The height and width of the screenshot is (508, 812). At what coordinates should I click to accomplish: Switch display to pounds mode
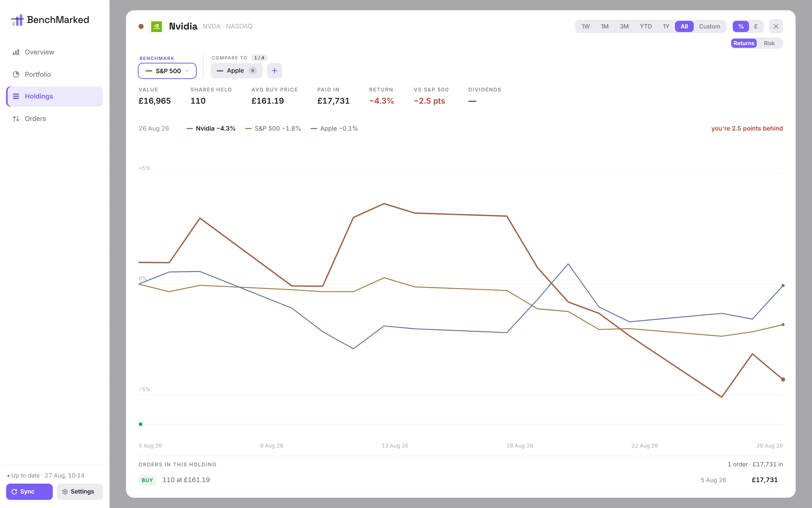(756, 26)
